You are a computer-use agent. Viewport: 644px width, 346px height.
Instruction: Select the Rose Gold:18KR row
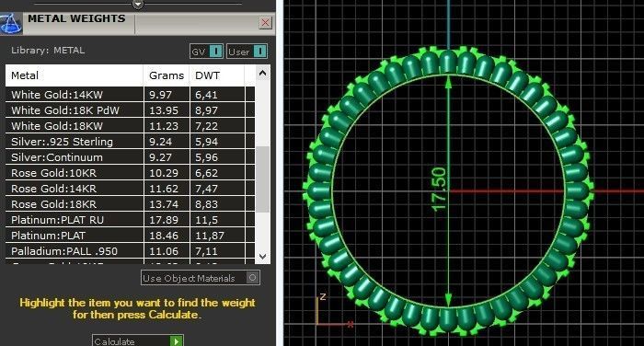point(130,203)
